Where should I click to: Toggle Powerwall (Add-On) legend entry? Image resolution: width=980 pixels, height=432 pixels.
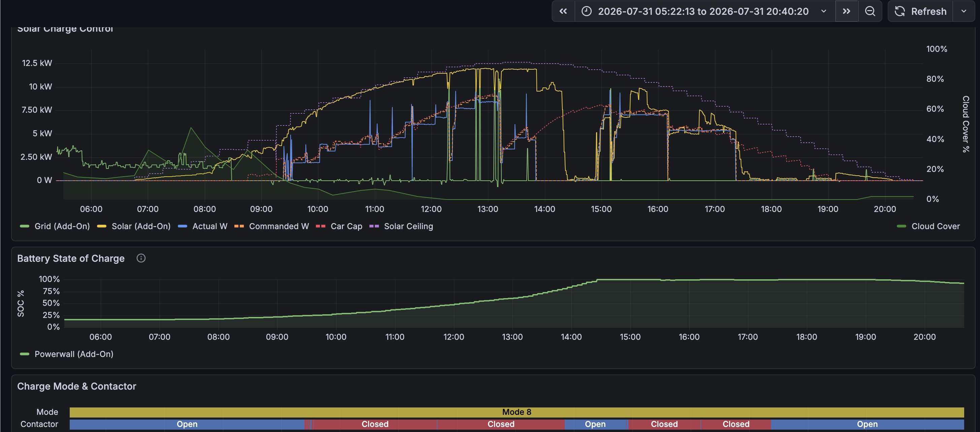click(74, 354)
